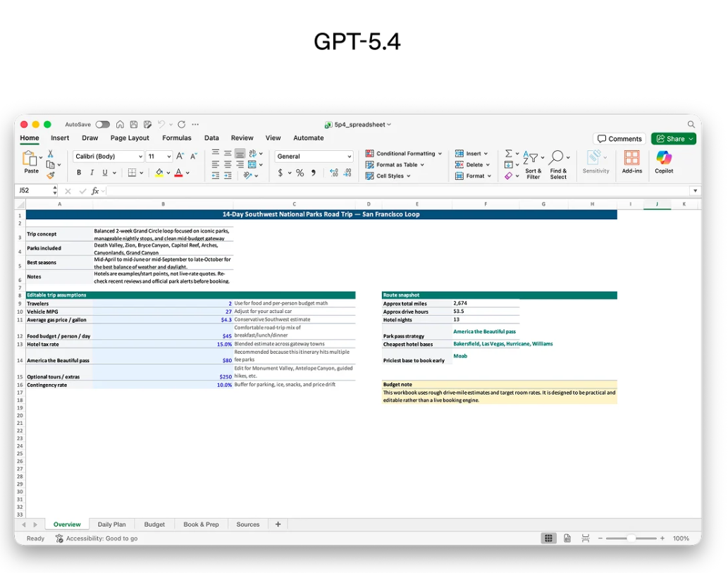
Task: Click the Add-ins icon
Action: pyautogui.click(x=631, y=161)
